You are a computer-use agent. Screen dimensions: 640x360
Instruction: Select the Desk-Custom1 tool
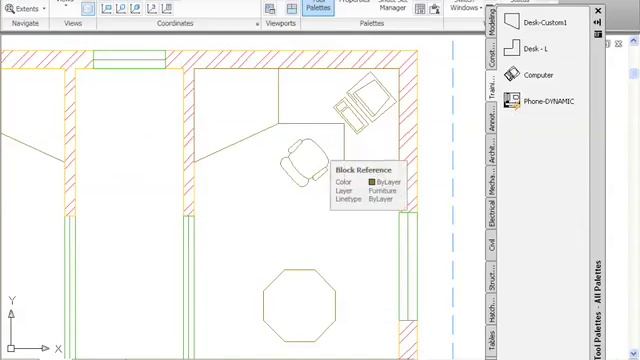(x=536, y=22)
